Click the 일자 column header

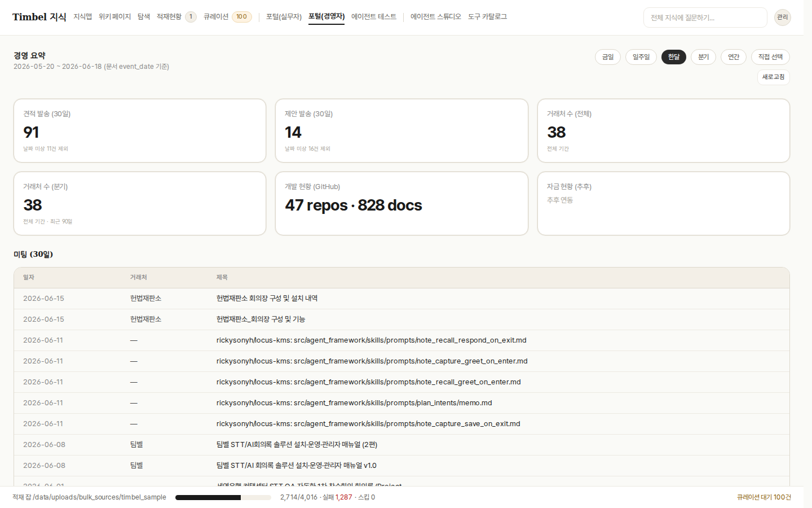point(29,278)
